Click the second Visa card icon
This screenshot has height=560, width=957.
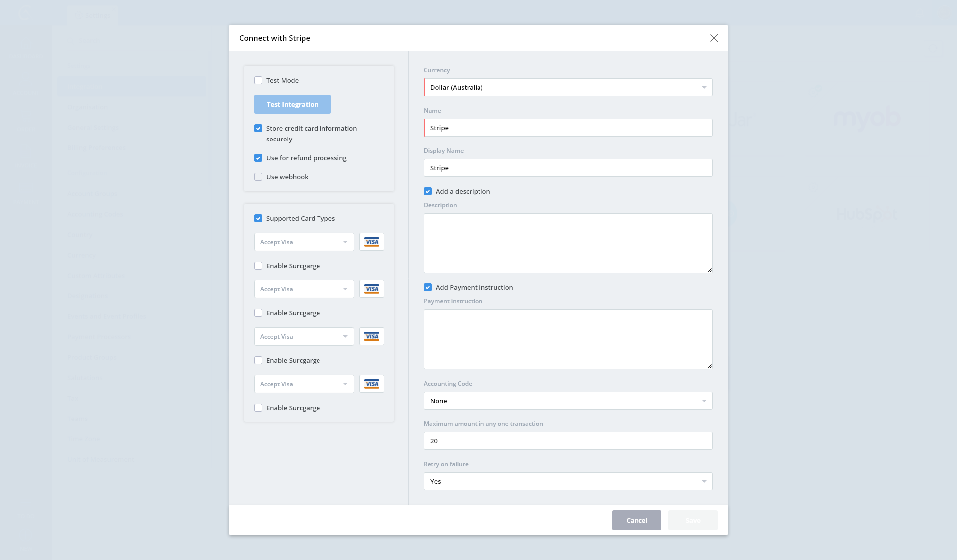[371, 289]
